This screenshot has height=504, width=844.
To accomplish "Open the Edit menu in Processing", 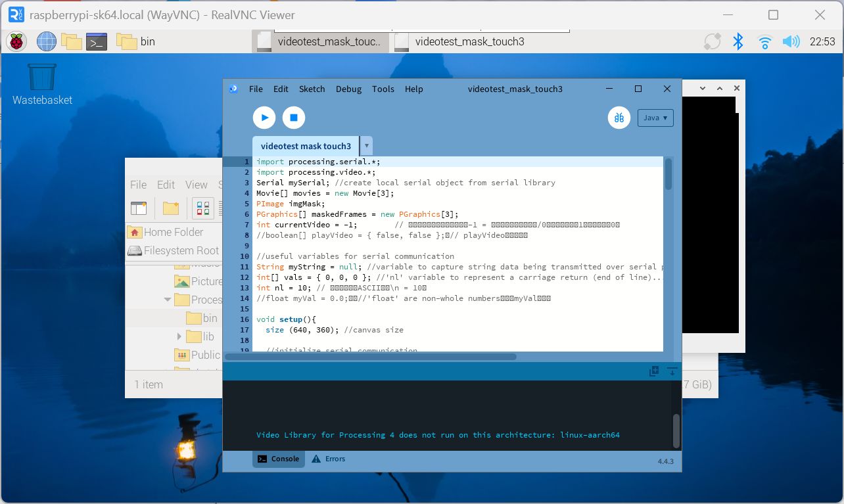I will coord(281,89).
